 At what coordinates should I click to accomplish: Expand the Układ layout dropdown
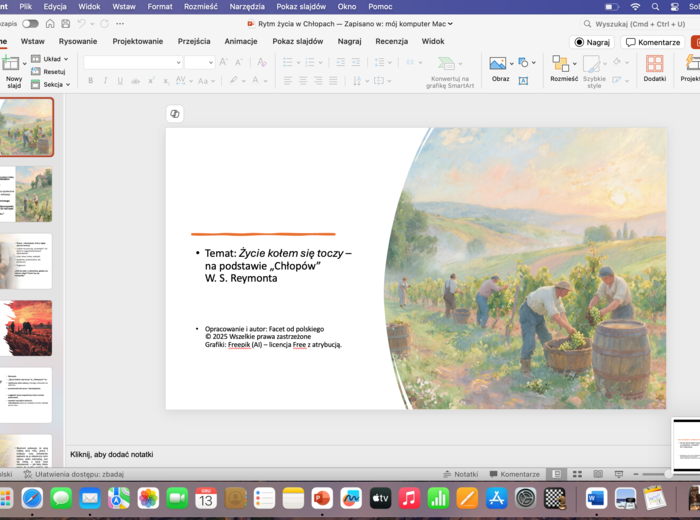(51, 59)
